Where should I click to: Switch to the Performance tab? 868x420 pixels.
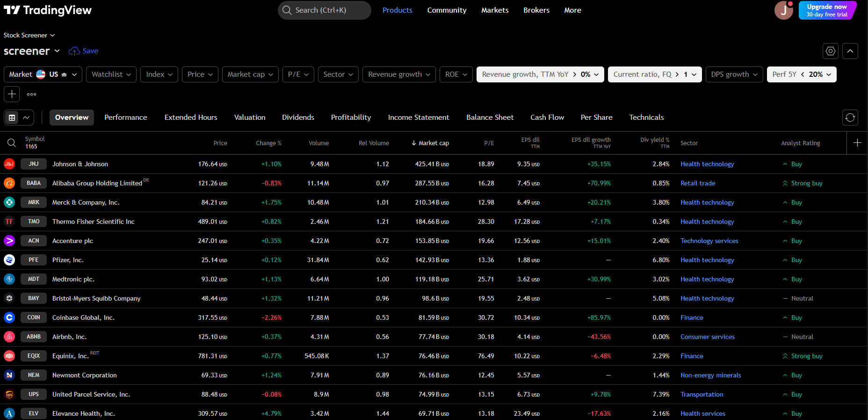[x=125, y=118]
